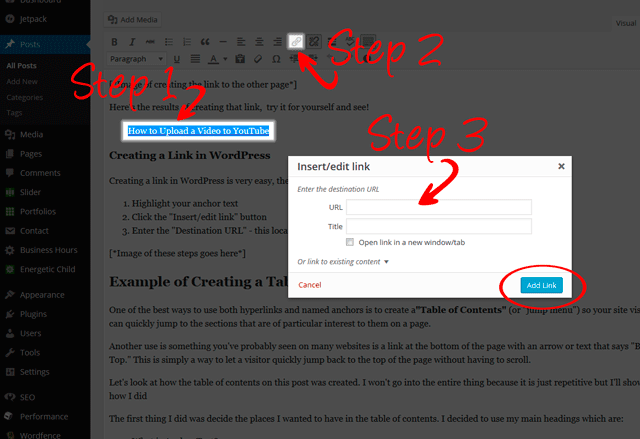Check Open link in a new window/tab
The height and width of the screenshot is (439, 640).
pos(350,242)
